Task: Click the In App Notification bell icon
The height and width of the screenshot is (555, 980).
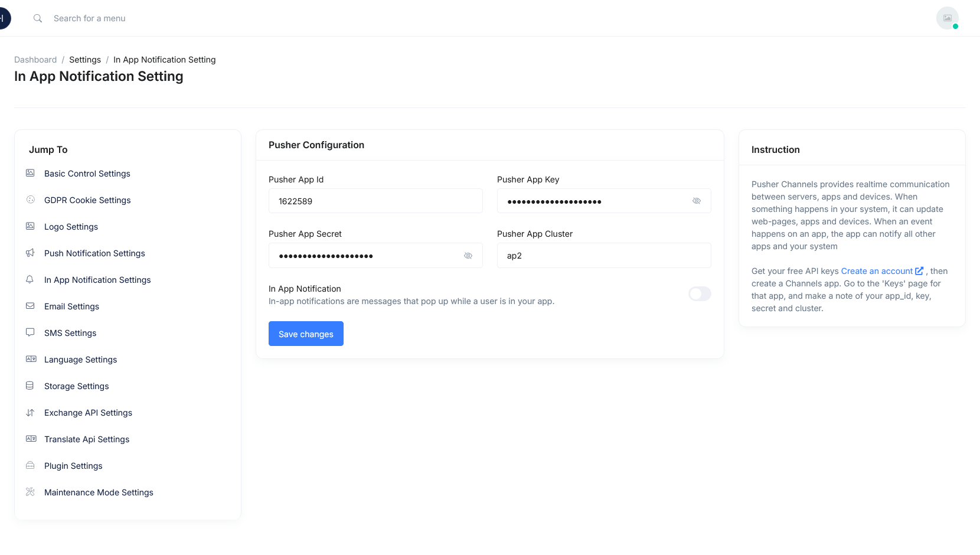Action: pyautogui.click(x=30, y=279)
